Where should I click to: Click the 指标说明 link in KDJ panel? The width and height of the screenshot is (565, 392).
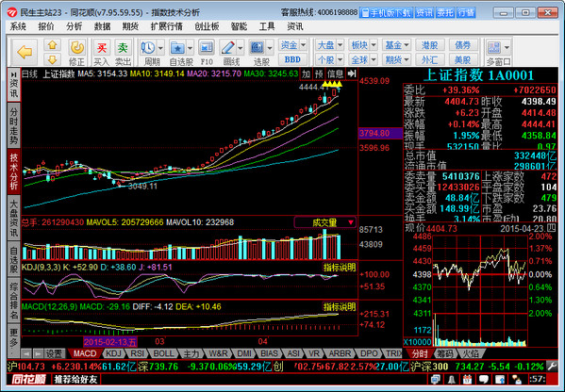pyautogui.click(x=340, y=268)
